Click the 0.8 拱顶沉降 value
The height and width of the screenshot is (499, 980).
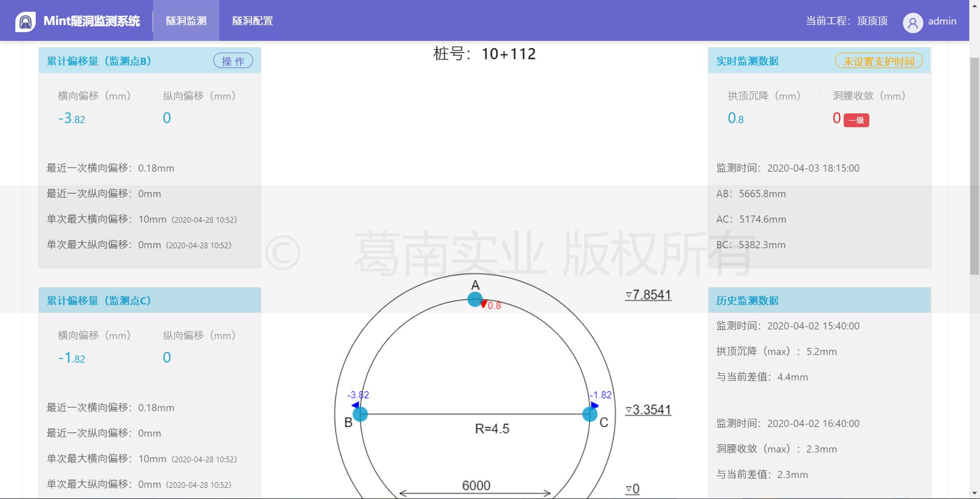tap(736, 118)
